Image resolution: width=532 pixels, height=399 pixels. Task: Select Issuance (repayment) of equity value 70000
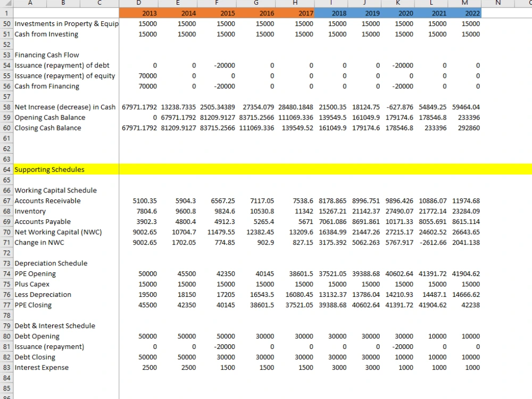(x=147, y=76)
